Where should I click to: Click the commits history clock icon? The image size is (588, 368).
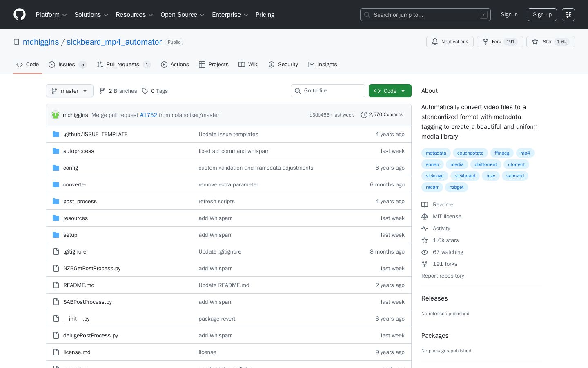364,115
